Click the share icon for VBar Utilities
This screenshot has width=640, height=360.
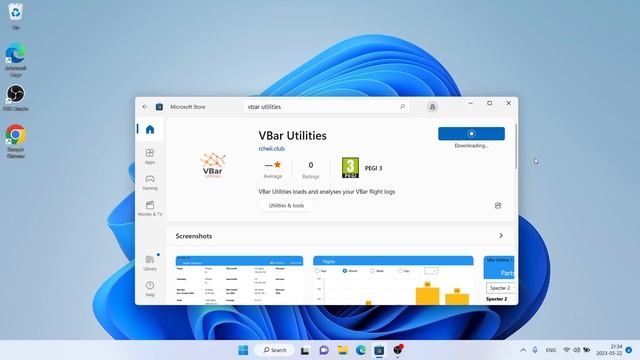point(498,205)
